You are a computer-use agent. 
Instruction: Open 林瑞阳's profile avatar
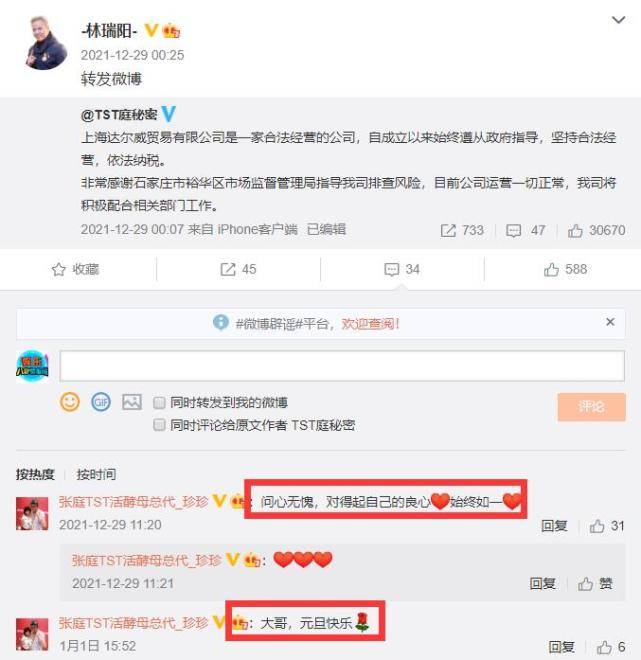point(45,43)
